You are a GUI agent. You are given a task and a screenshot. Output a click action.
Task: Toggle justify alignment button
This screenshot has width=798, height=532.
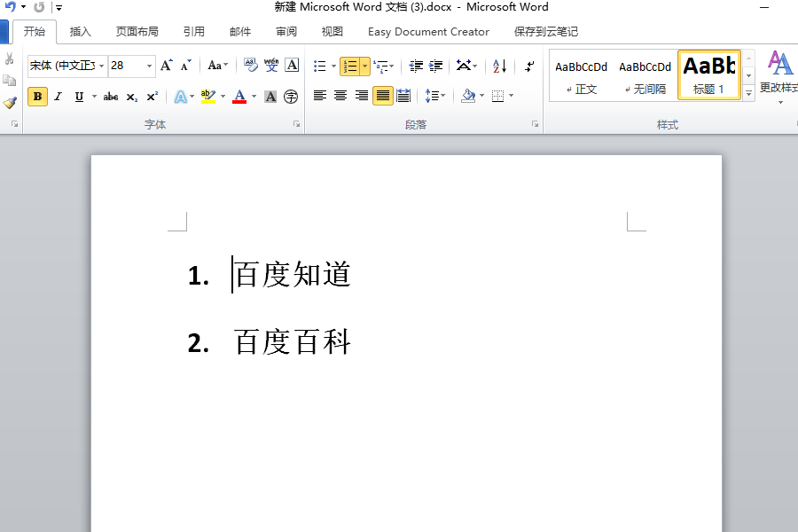coord(383,96)
